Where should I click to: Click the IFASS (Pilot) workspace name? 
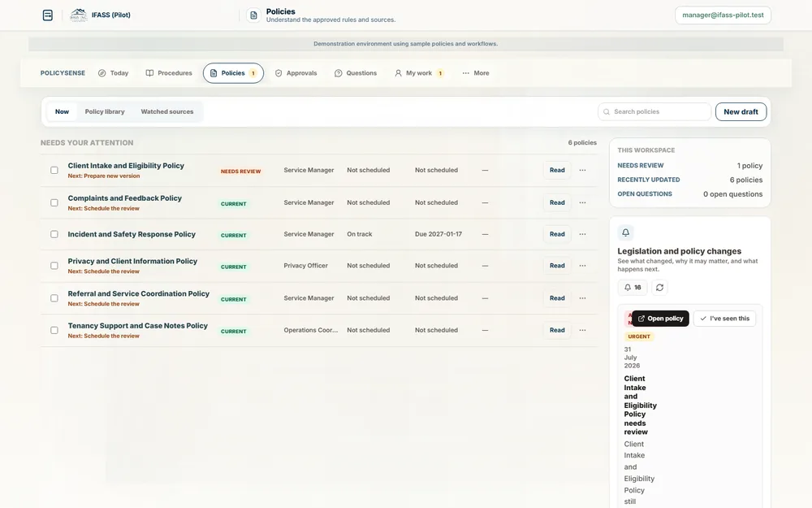[x=110, y=15]
